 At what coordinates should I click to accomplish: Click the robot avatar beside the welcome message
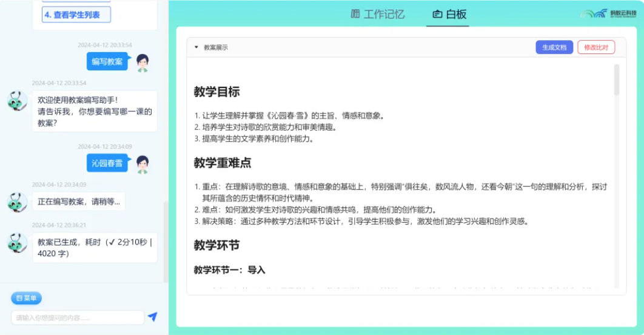point(17,100)
